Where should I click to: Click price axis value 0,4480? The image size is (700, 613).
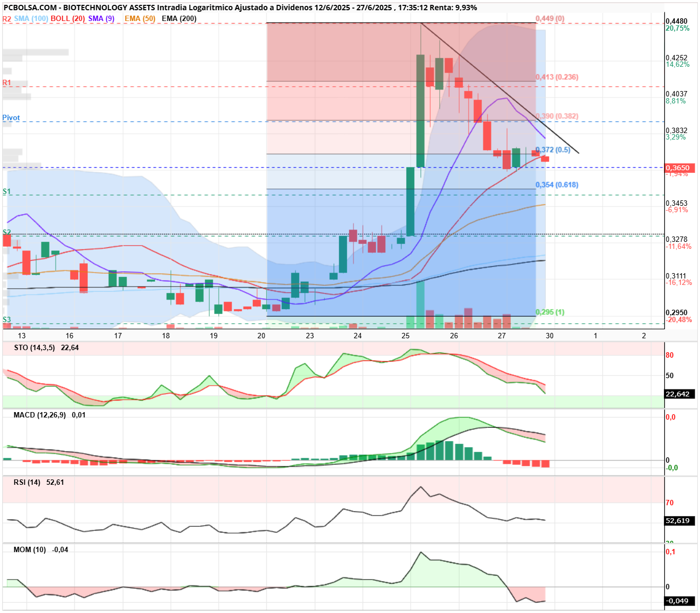[x=677, y=21]
